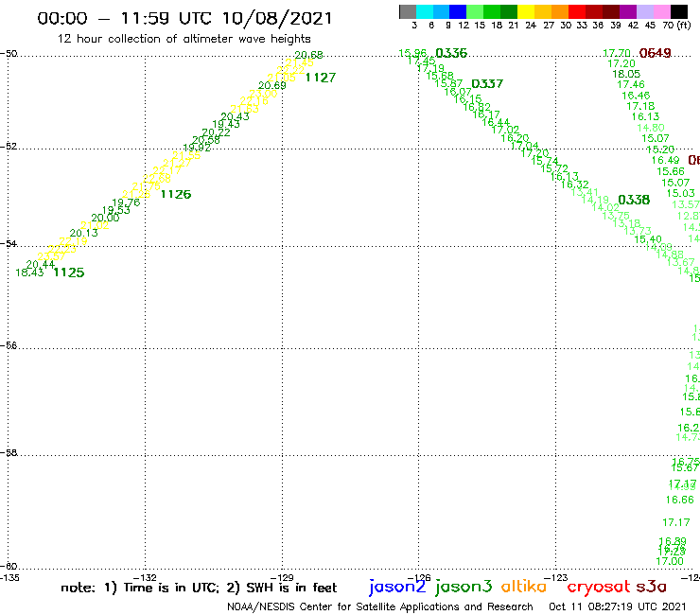Select the 's3a' satellite label
Viewport: 700px width, 615px height.
pyautogui.click(x=651, y=587)
